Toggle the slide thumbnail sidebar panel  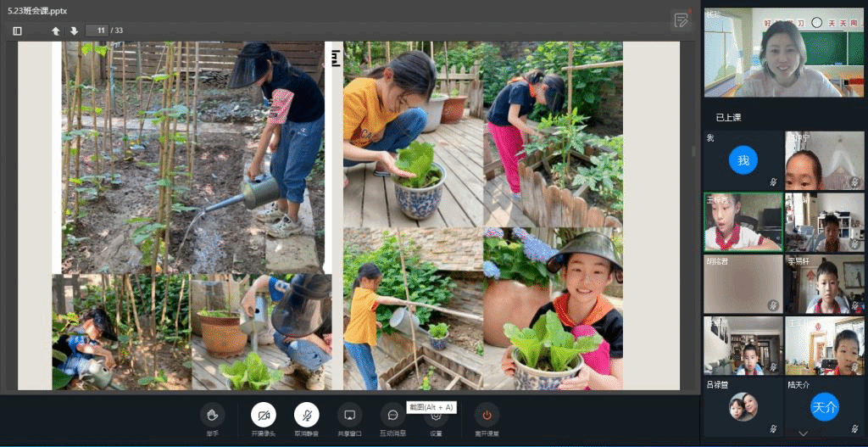[17, 31]
